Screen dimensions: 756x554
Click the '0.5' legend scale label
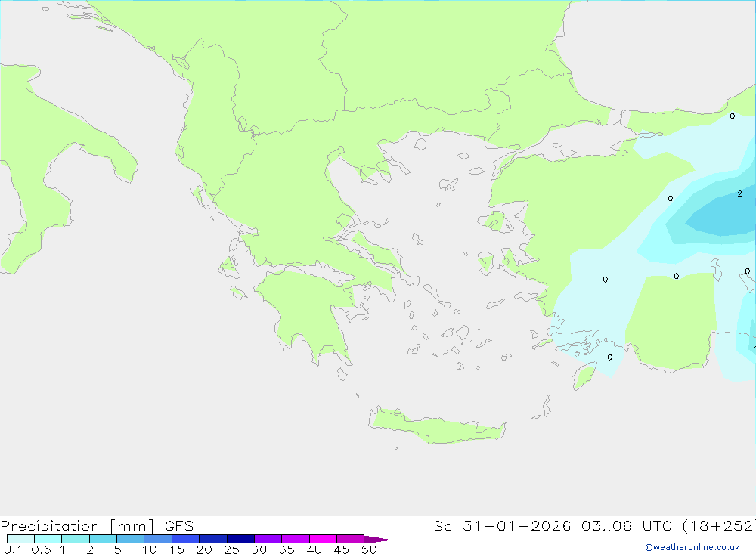pos(41,549)
